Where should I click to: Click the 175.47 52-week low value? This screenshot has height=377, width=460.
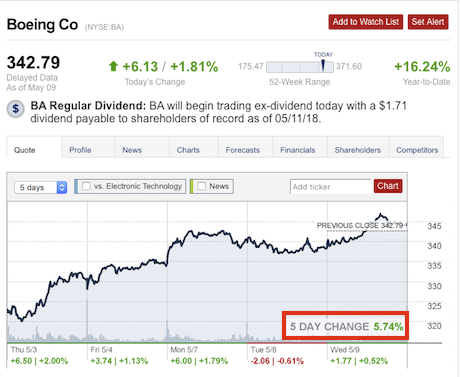[x=251, y=66]
